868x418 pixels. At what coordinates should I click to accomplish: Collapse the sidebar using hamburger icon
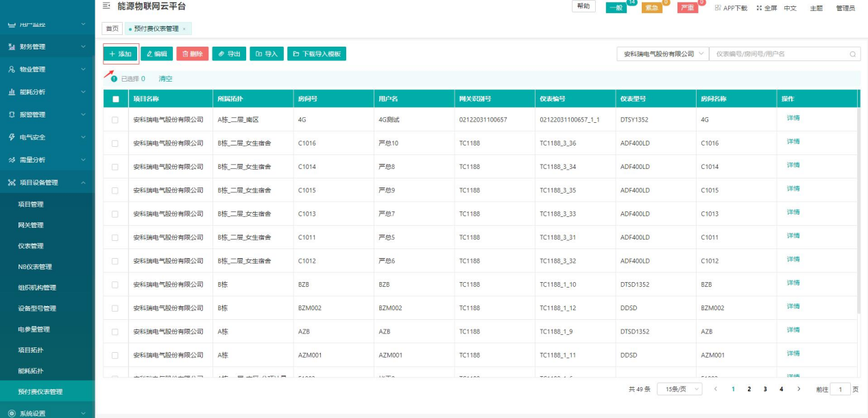tap(106, 6)
